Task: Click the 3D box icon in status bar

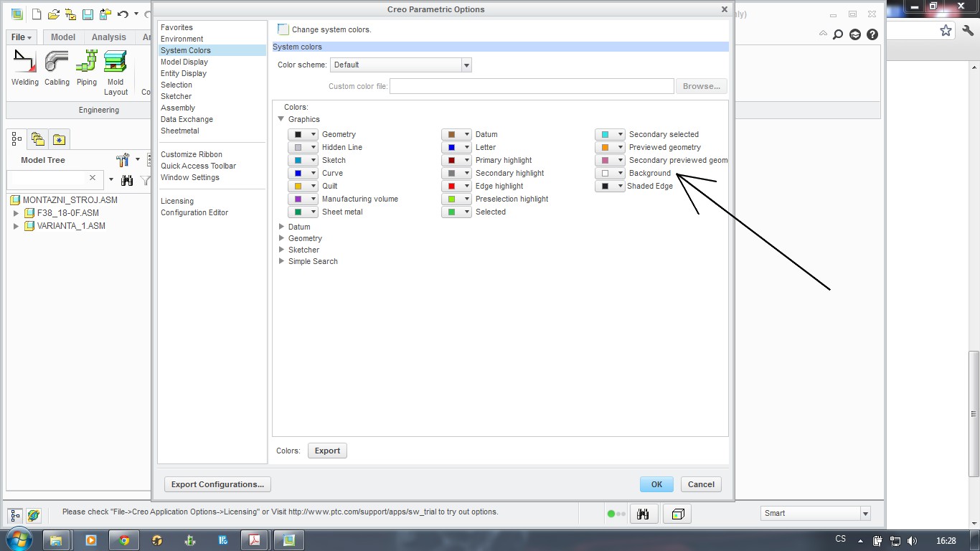Action: pyautogui.click(x=678, y=514)
